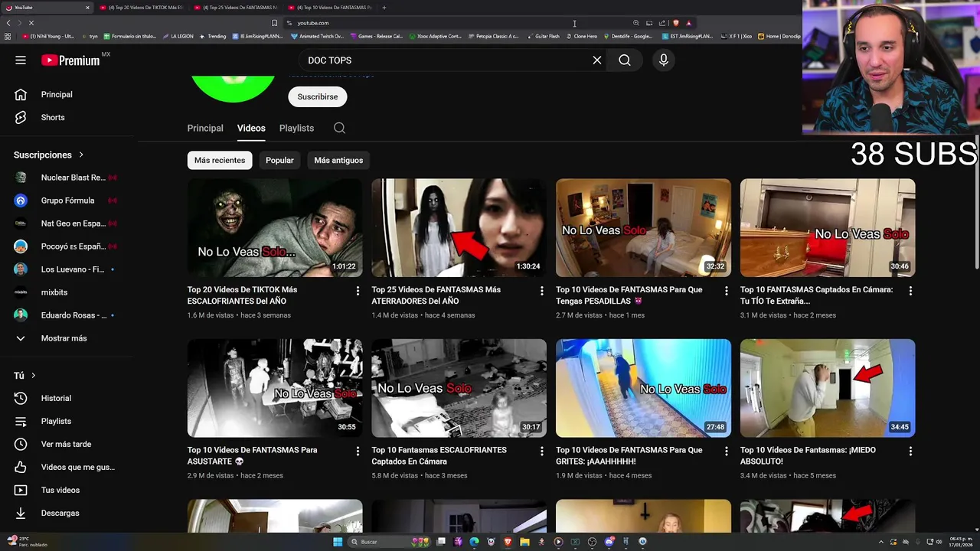Go to the YouTube Premium home logo

(x=70, y=60)
